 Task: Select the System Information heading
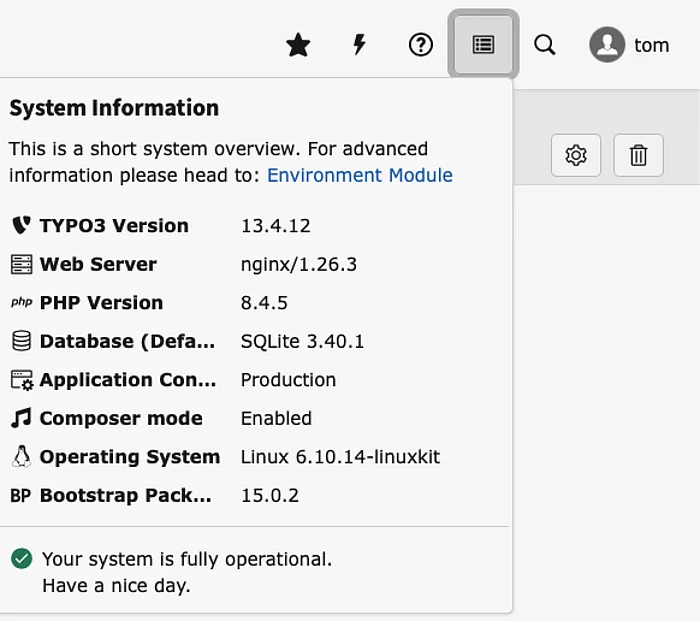114,108
